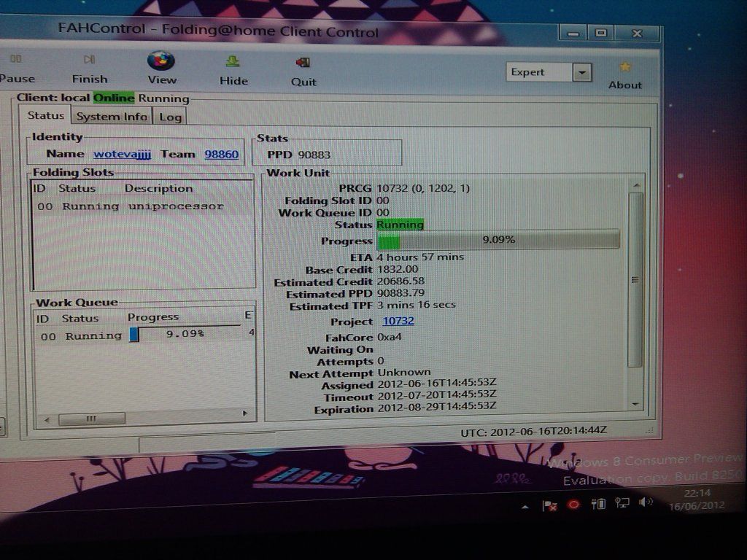Switch to the System Info tab

pos(112,117)
